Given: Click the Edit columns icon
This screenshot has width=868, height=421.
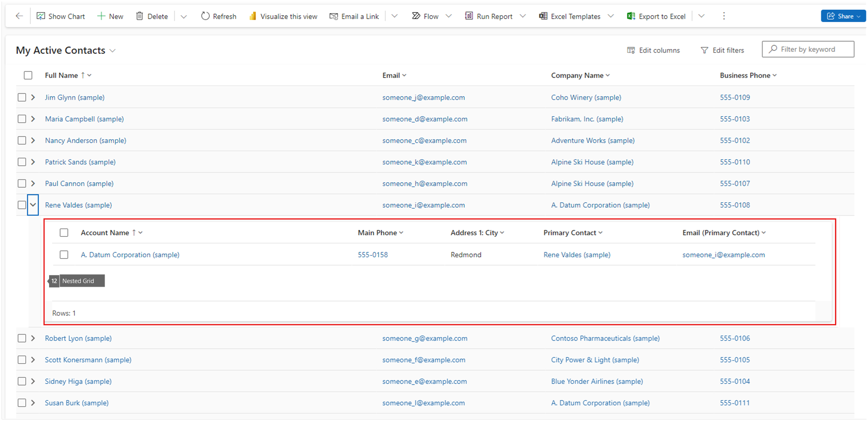Looking at the screenshot, I should (x=631, y=50).
